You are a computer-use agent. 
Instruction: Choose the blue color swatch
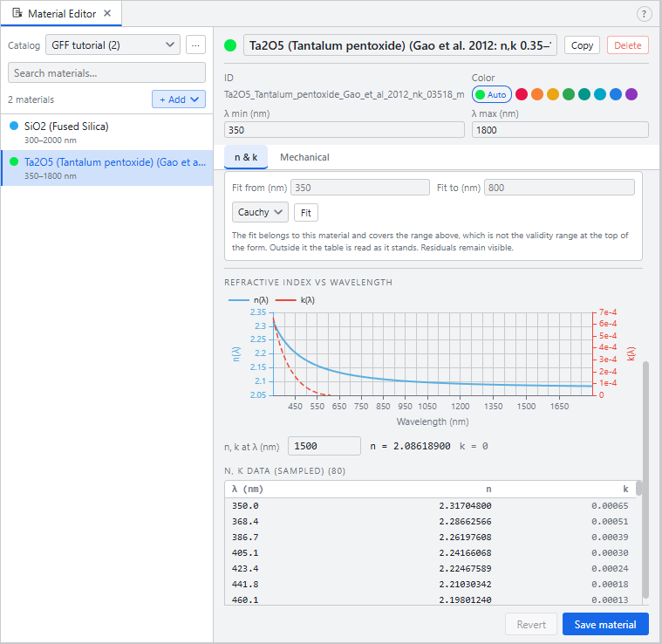[616, 94]
